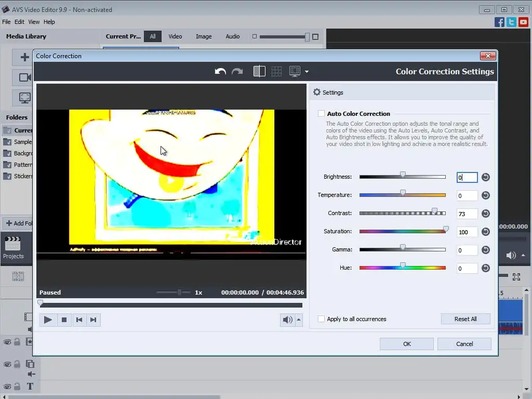Focus the Brightness value field
The height and width of the screenshot is (399, 532).
[x=467, y=178]
